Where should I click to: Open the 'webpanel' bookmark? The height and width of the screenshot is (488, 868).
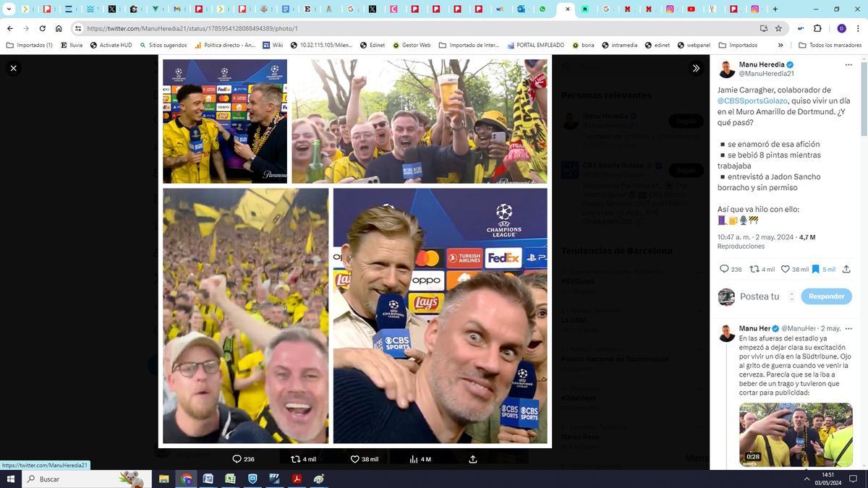click(694, 45)
